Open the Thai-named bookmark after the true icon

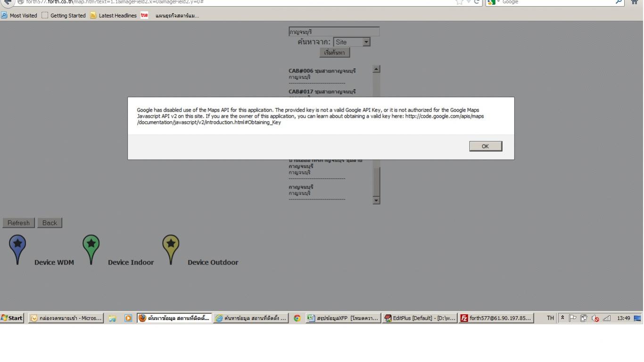coord(177,16)
